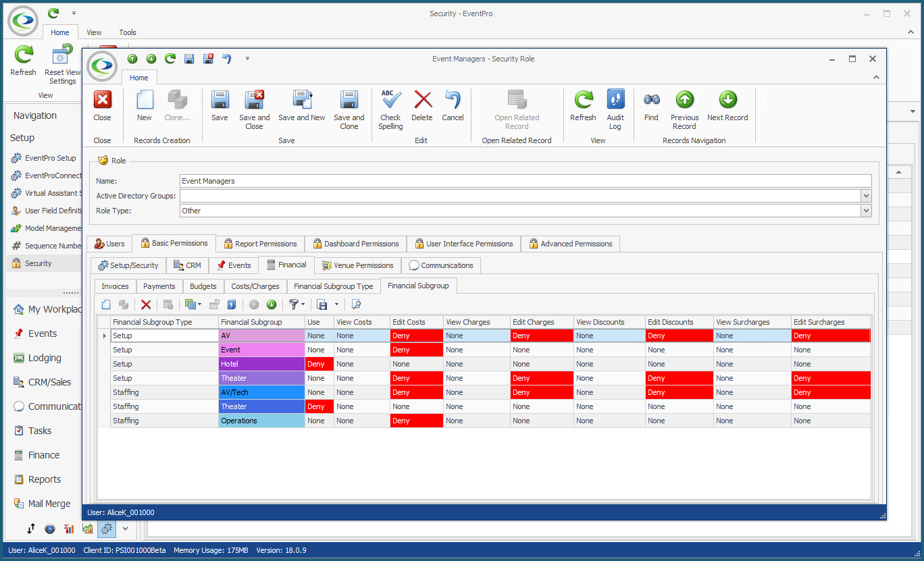
Task: Go to the Next Record
Action: (727, 107)
